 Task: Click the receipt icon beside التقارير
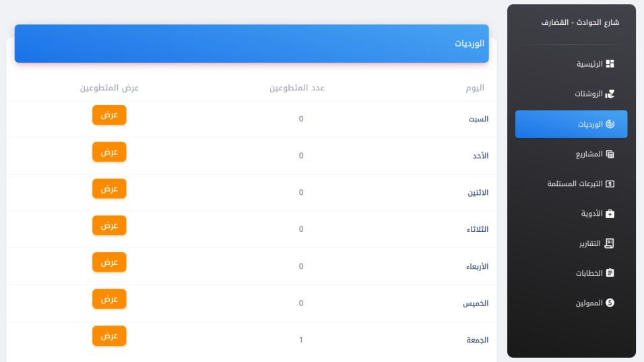coord(610,243)
